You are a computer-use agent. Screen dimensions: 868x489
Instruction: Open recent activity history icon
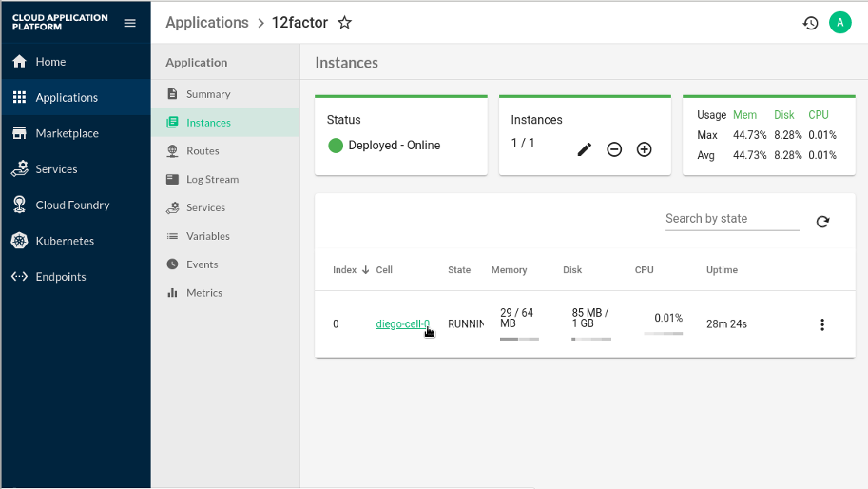tap(810, 23)
